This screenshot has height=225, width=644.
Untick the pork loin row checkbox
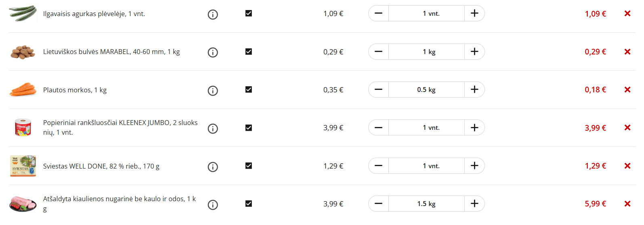[249, 204]
